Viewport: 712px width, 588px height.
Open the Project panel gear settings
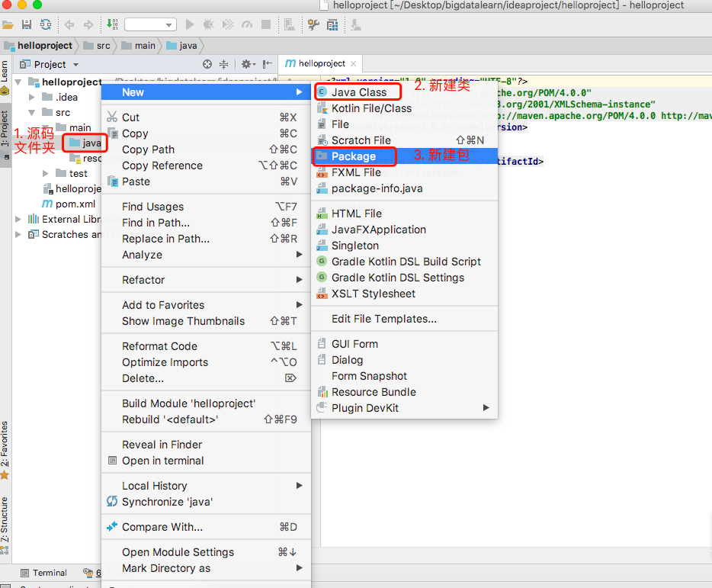pos(248,64)
